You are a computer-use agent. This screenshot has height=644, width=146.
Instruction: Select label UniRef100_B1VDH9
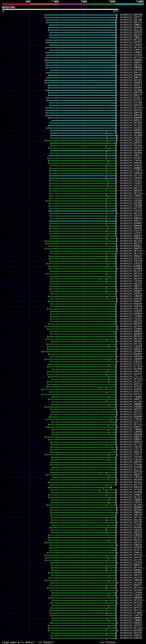coord(131,369)
